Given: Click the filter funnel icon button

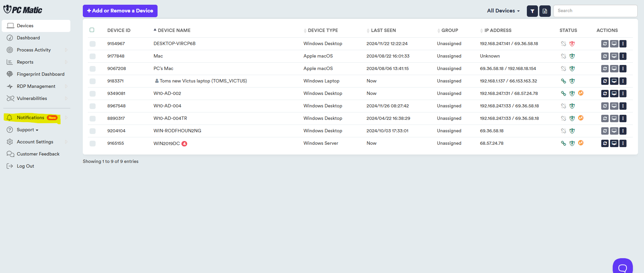Looking at the screenshot, I should 532,11.
